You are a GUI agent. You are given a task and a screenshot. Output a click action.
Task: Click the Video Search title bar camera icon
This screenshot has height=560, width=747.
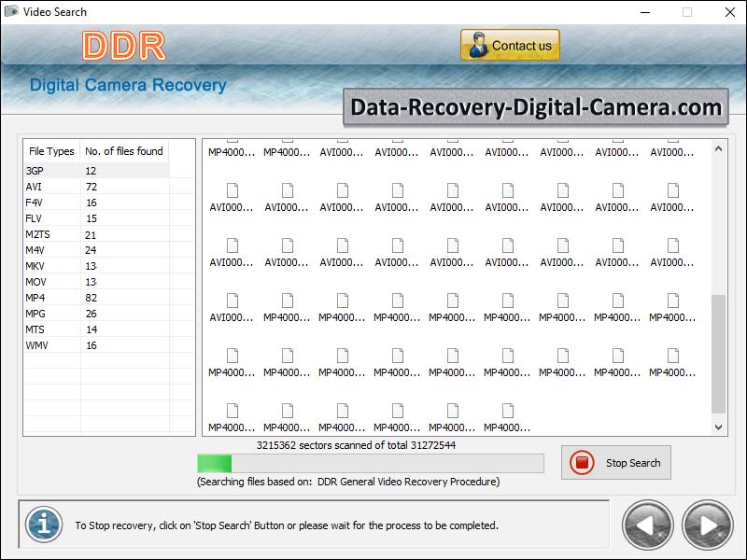[x=11, y=11]
